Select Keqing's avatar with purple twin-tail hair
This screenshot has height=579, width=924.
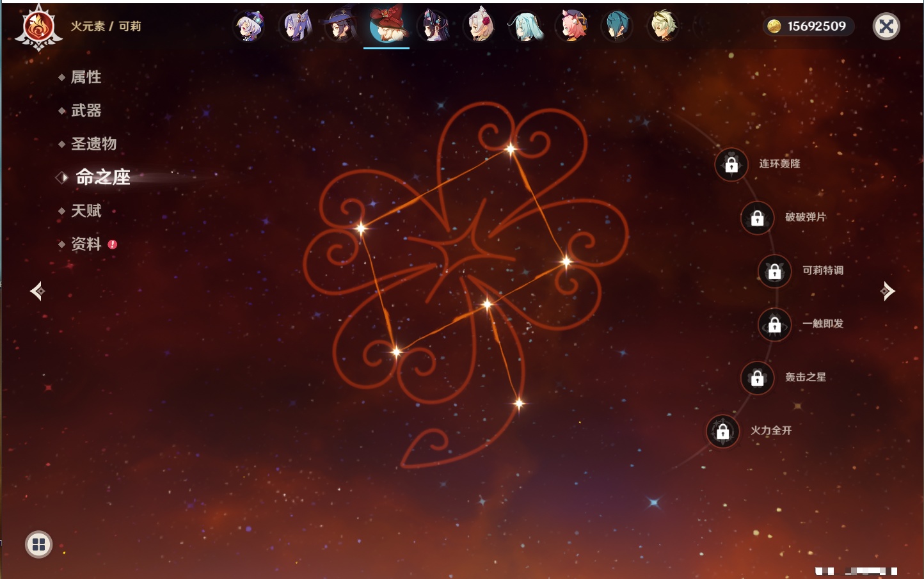[296, 26]
